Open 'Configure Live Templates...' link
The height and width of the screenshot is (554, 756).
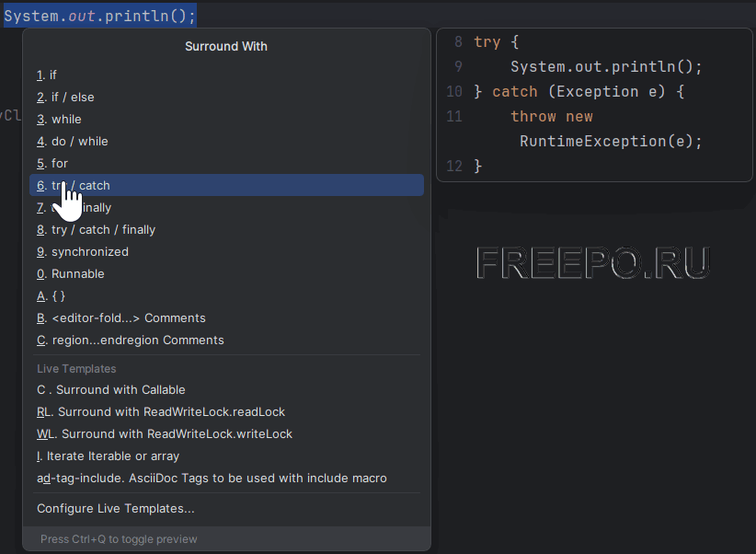coord(116,508)
